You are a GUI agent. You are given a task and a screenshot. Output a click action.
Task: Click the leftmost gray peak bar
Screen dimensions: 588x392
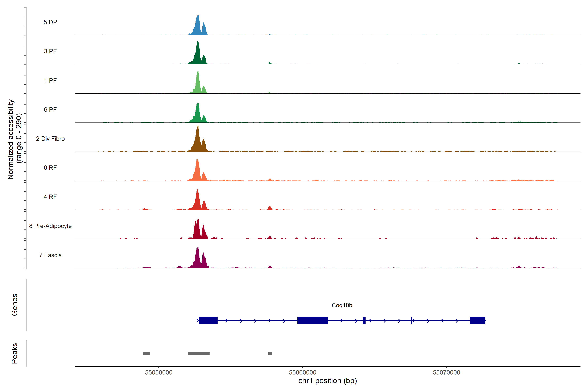click(146, 353)
